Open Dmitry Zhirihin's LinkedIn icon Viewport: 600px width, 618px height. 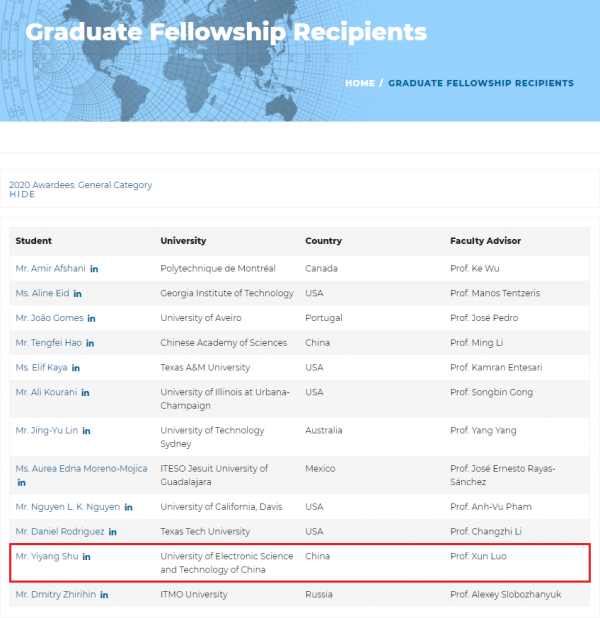click(x=104, y=595)
